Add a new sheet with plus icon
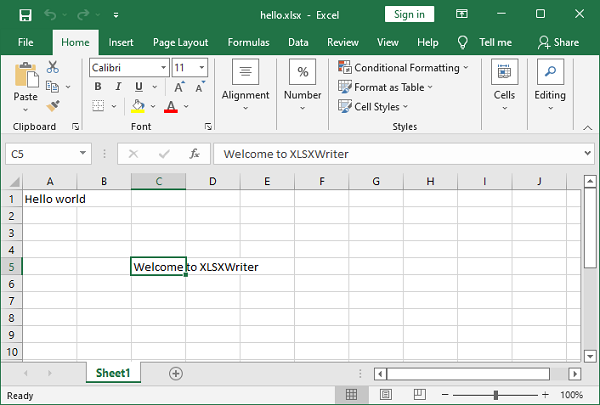Viewport: 600px width, 405px height. [176, 373]
